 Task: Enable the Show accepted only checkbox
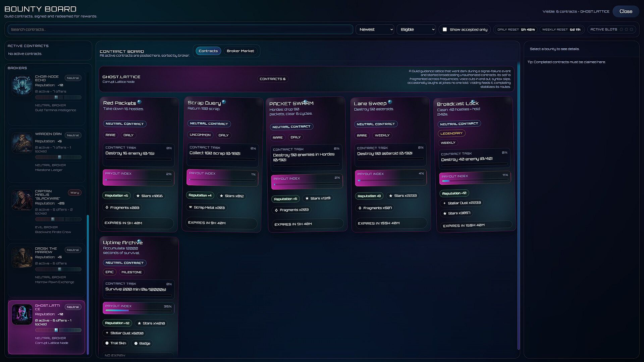tap(445, 29)
